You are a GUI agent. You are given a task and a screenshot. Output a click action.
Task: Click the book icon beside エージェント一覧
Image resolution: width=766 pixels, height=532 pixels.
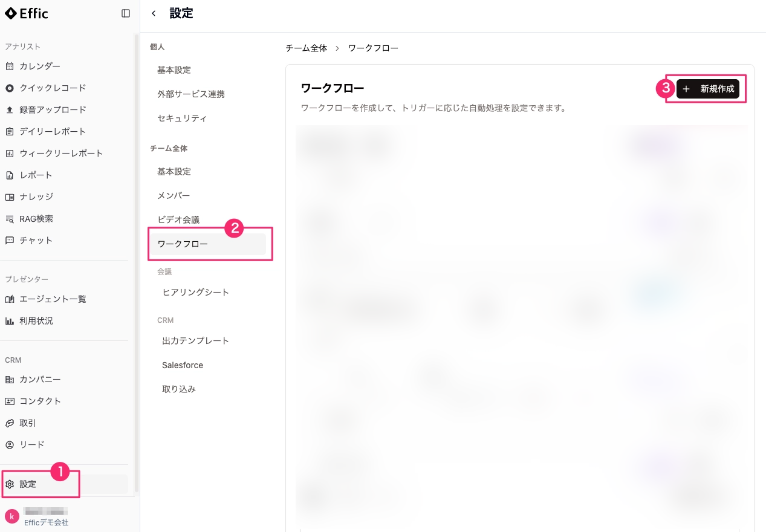coord(10,299)
